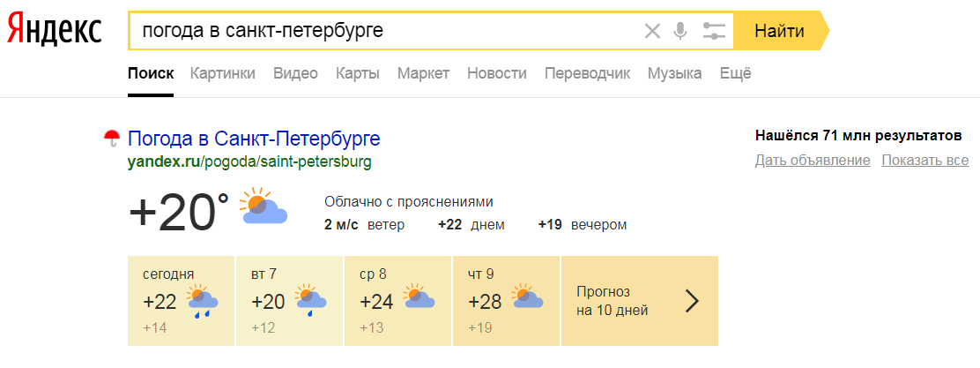Expand 10-day forecast with chevron arrow
The width and height of the screenshot is (980, 368).
(692, 301)
